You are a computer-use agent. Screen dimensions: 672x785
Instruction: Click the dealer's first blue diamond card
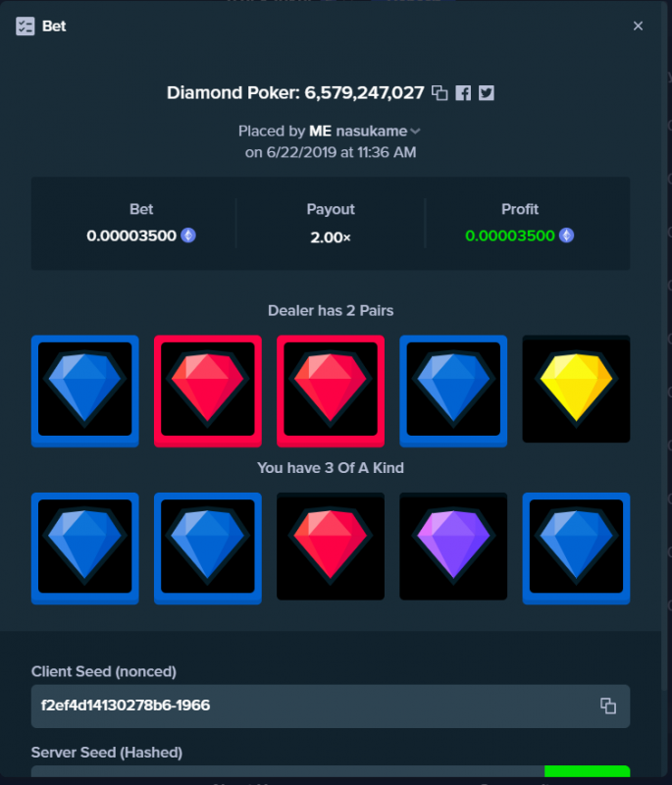tap(85, 391)
